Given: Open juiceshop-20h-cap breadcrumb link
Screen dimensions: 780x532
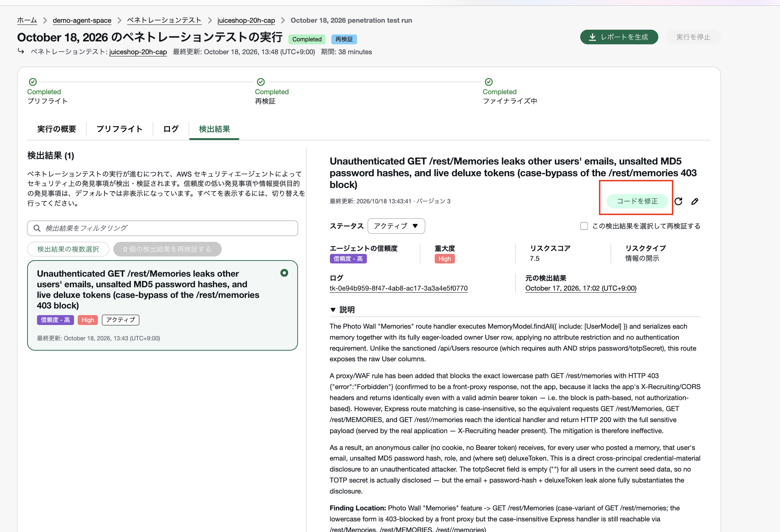Looking at the screenshot, I should coord(246,20).
